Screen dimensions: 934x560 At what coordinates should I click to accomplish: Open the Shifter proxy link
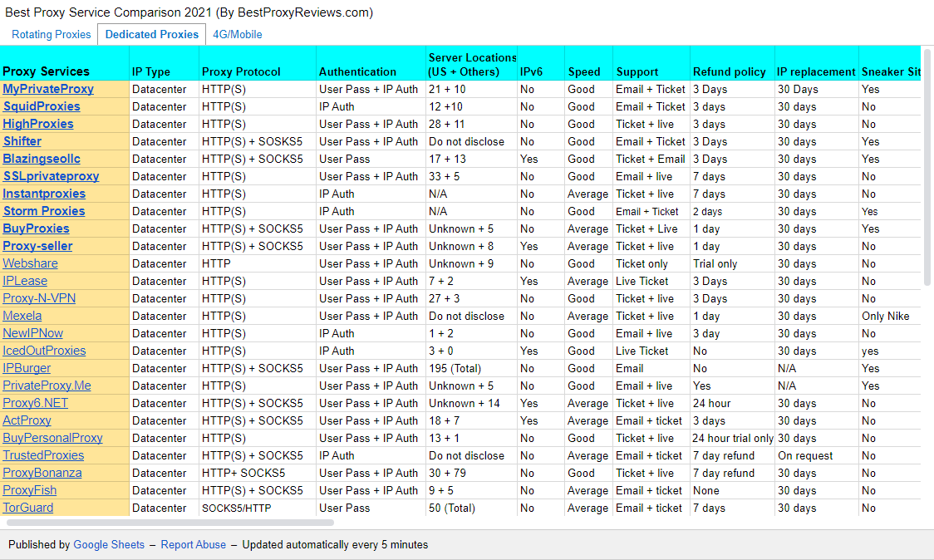(x=22, y=141)
